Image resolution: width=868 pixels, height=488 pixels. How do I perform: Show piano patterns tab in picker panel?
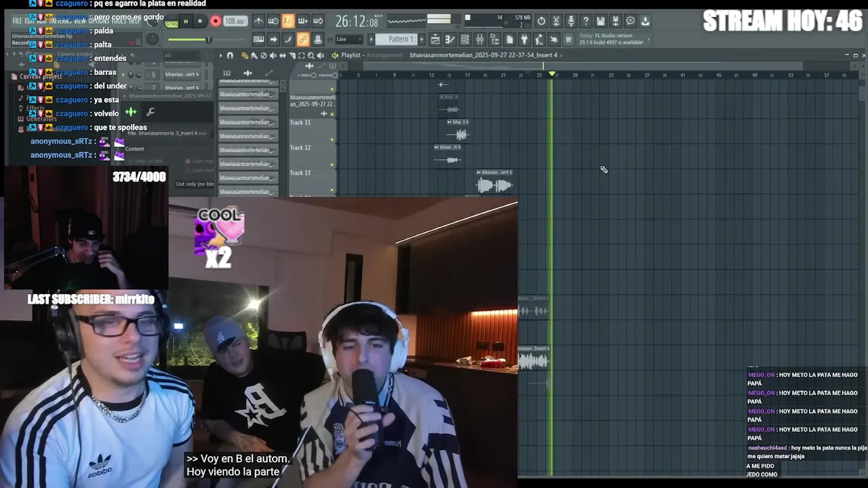click(x=226, y=73)
